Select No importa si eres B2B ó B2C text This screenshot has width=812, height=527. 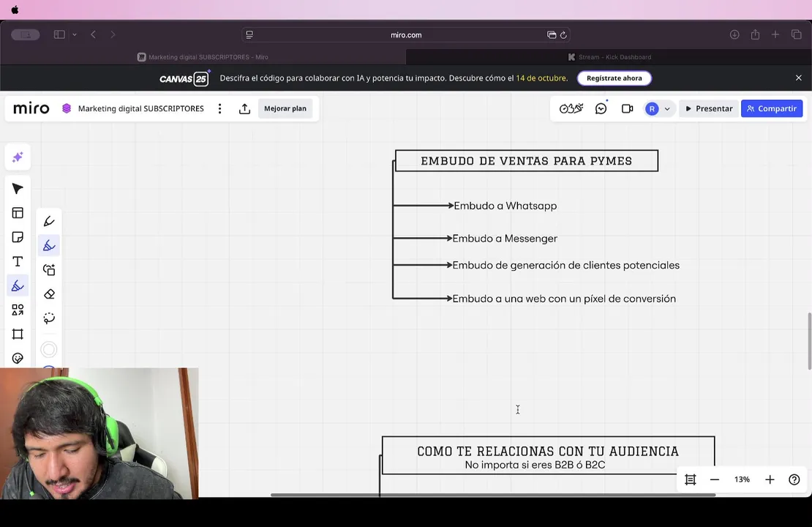535,465
